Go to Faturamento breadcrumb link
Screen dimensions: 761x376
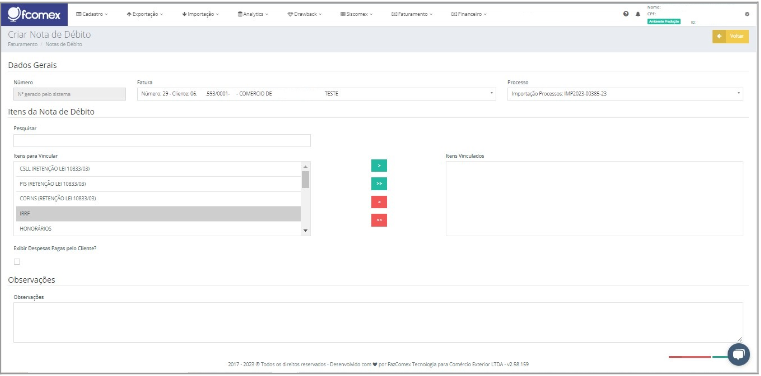pos(22,44)
